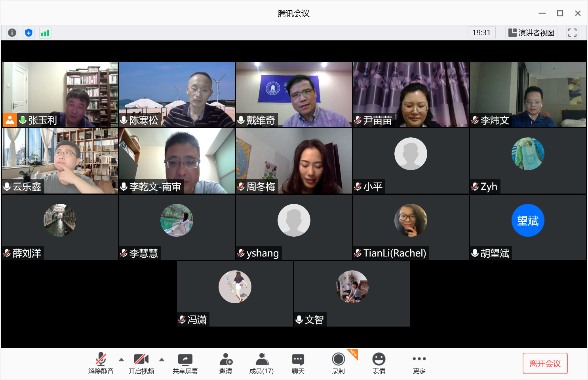Open 表情 emoji reactions
Image resolution: width=588 pixels, height=380 pixels.
tap(379, 363)
